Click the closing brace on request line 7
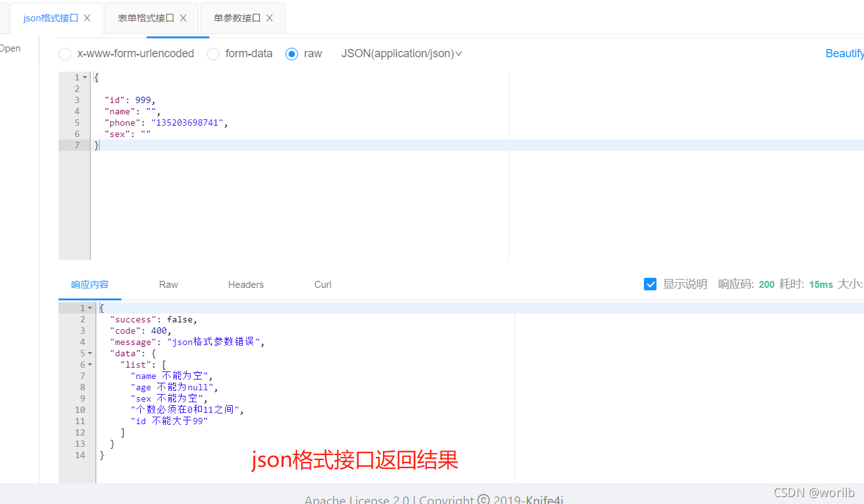864x504 pixels. pos(96,145)
